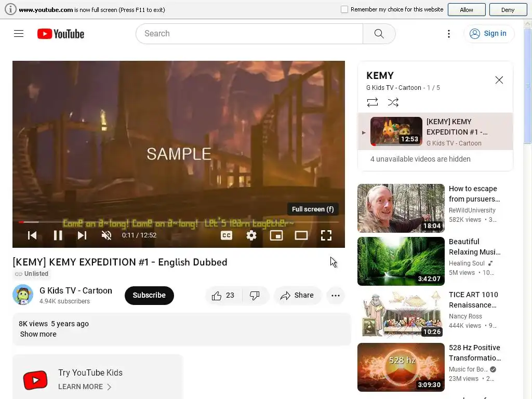Click TICE ART 1010 Renaissance title
The width and height of the screenshot is (532, 399).
(473, 300)
